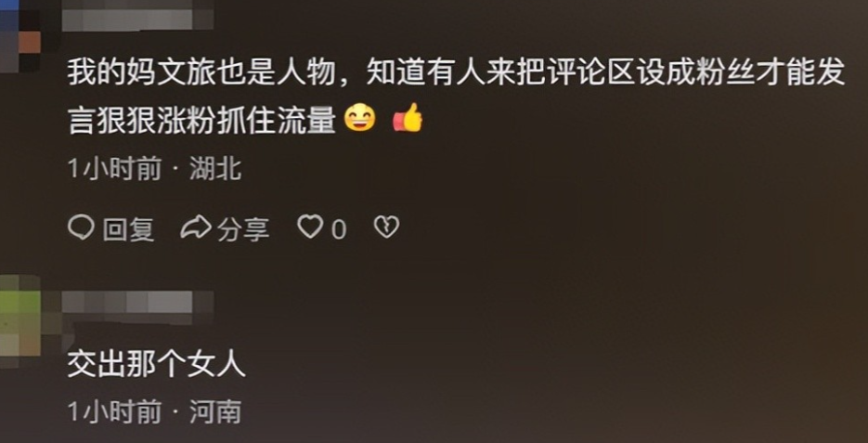Click the 1小时前 timestamp beside 湖北
This screenshot has width=868, height=443.
[114, 168]
